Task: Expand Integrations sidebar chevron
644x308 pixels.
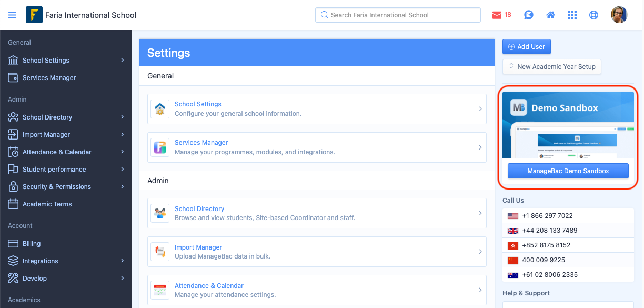Action: [x=122, y=261]
